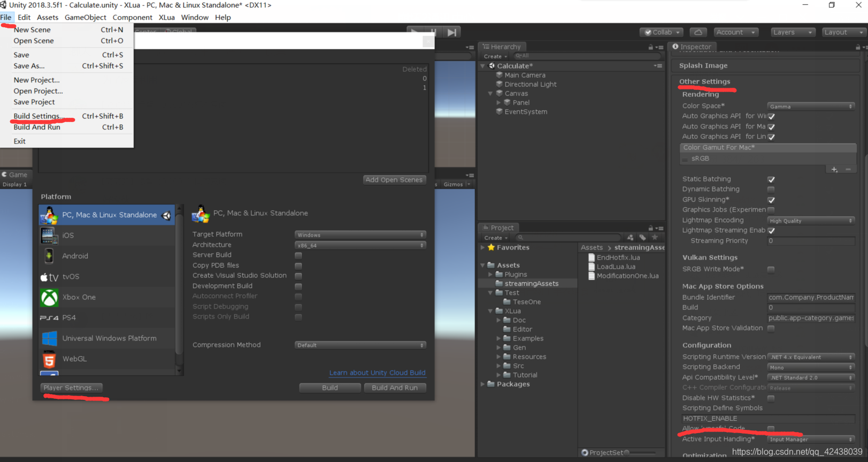
Task: Click the Build And Run button
Action: pyautogui.click(x=395, y=388)
